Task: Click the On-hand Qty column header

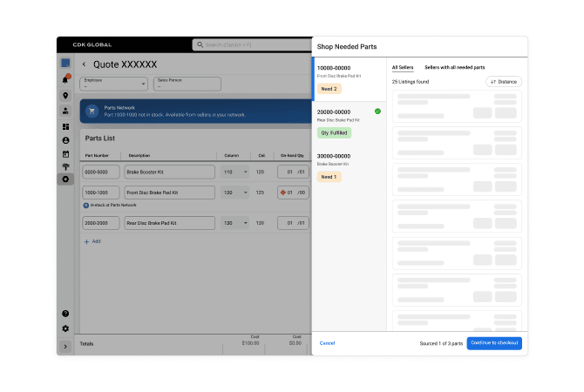Action: (x=292, y=156)
